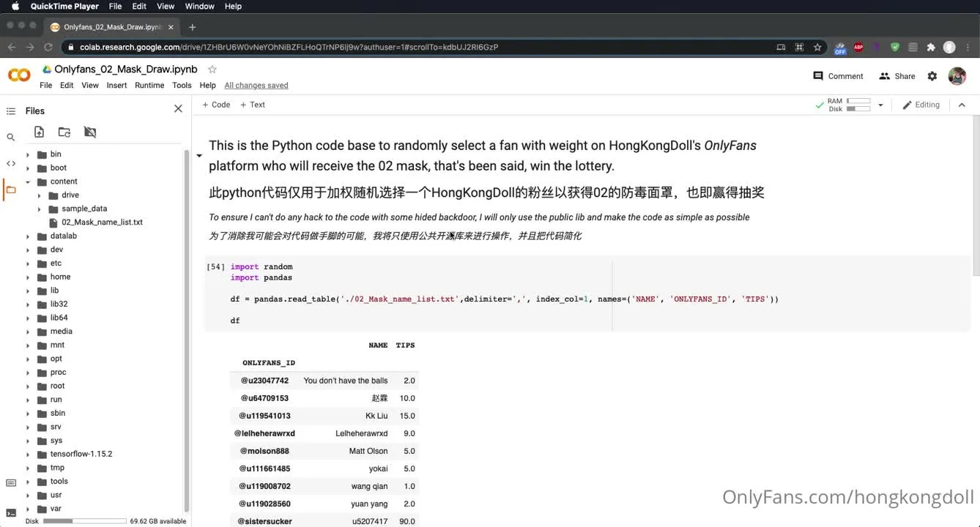Open the Runtime menu
Screen dimensions: 980x527
(x=149, y=86)
